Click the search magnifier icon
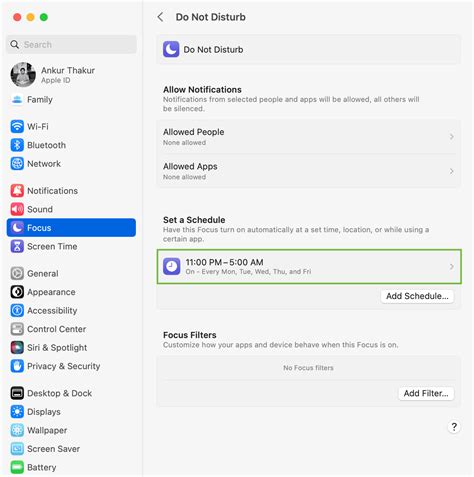This screenshot has height=477, width=474. pos(14,44)
